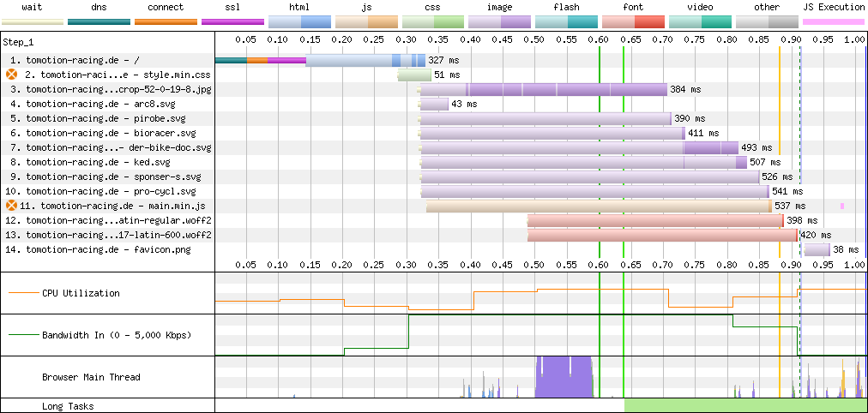
Task: Select the html legend color swatch
Action: [299, 22]
